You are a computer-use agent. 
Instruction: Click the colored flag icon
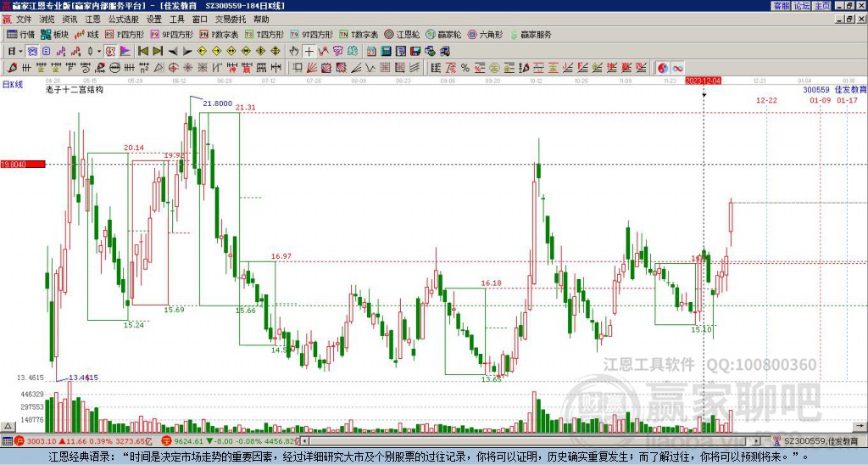pyautogui.click(x=125, y=51)
